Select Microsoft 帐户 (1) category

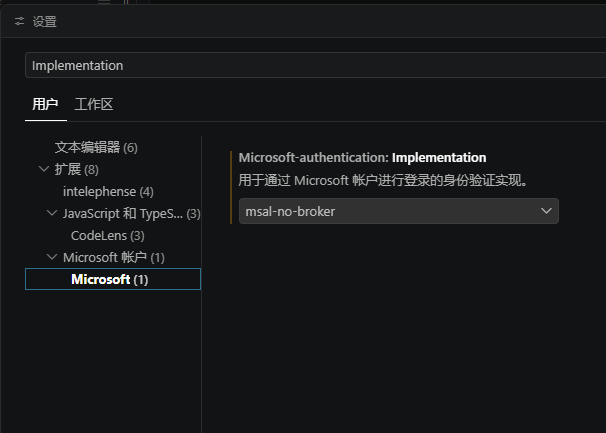tap(114, 257)
